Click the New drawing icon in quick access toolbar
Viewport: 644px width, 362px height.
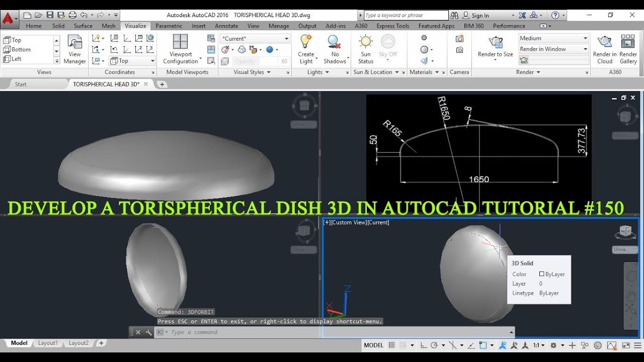tap(27, 15)
